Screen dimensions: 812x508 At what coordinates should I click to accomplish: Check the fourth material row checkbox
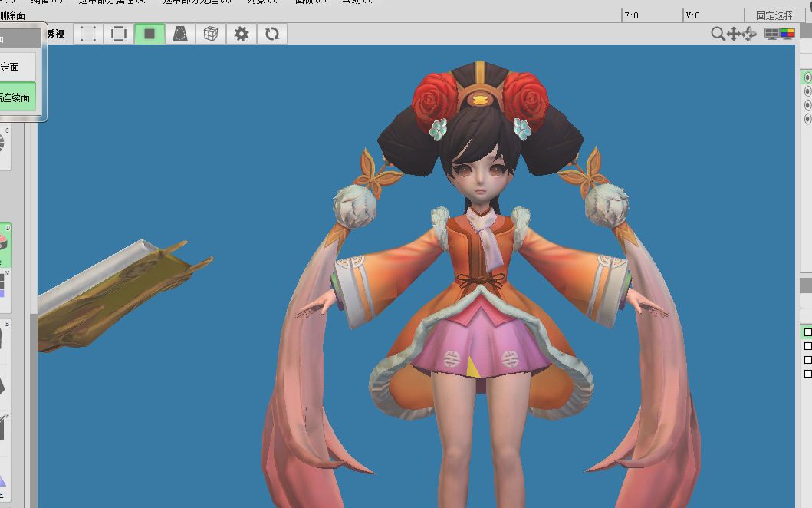(808, 373)
